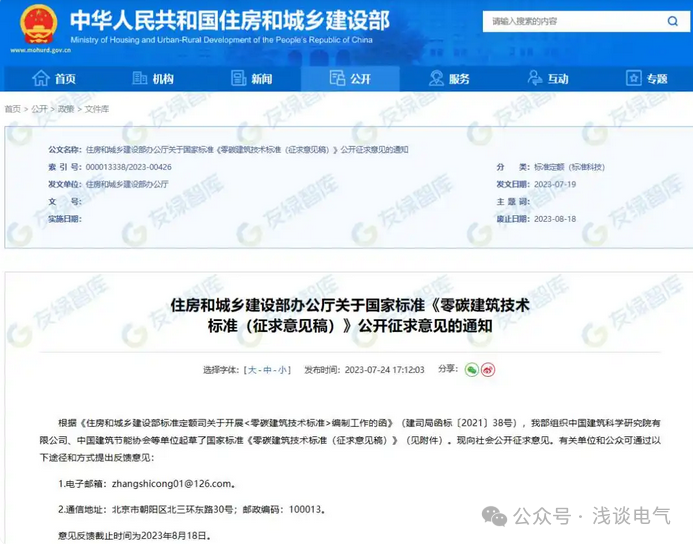This screenshot has width=693, height=544.
Task: Click the national emblem logo
Action: (x=38, y=23)
